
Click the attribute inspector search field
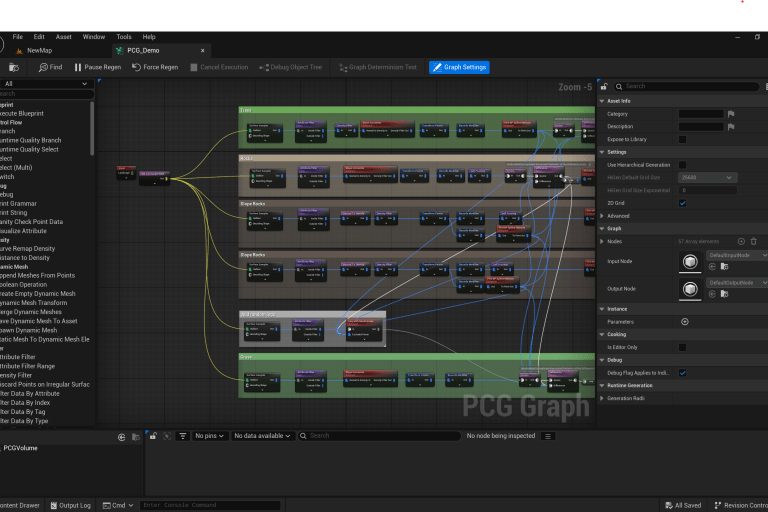(x=379, y=436)
